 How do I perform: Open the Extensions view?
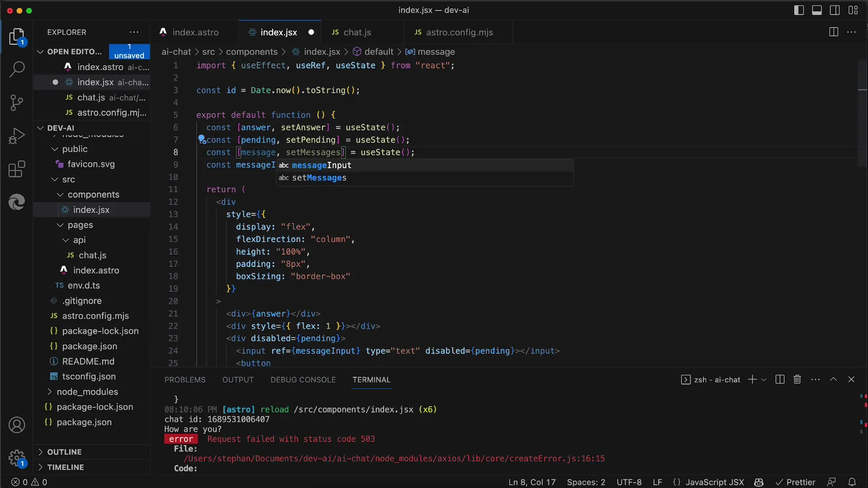pos(17,169)
